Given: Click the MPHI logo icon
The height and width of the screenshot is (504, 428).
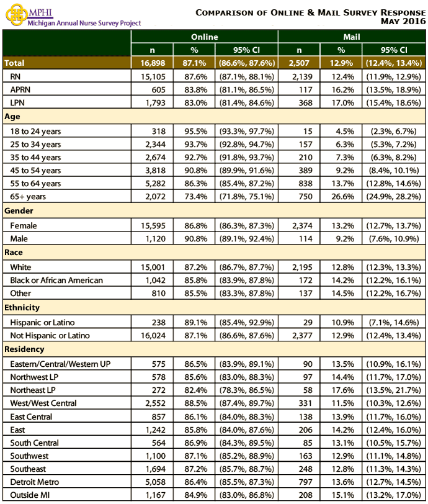Looking at the screenshot, I should tap(17, 15).
